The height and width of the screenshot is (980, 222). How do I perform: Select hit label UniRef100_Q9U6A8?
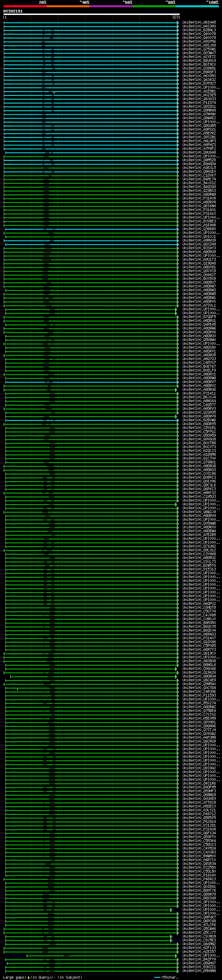pos(199,153)
